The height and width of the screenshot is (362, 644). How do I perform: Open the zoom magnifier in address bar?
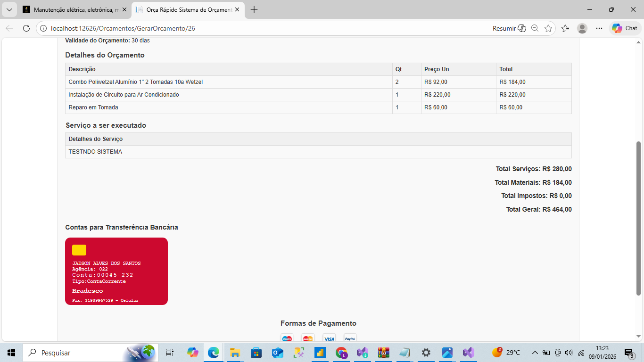pos(535,28)
